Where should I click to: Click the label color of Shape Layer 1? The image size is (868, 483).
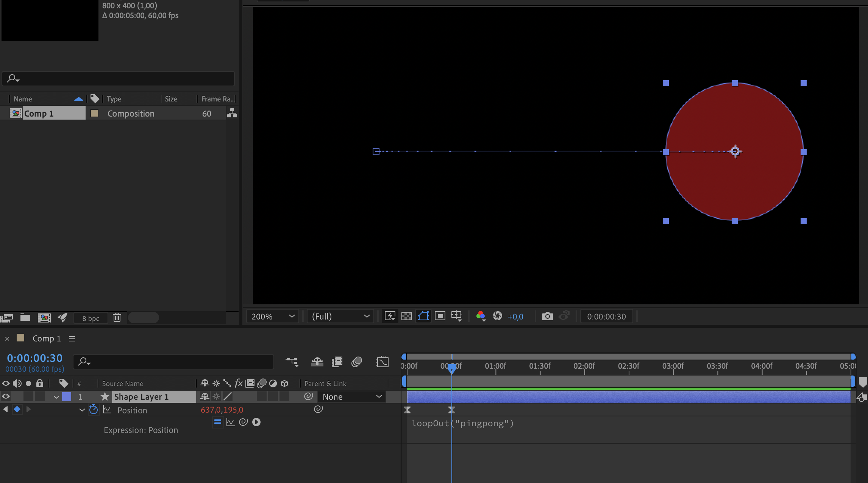[x=67, y=397]
